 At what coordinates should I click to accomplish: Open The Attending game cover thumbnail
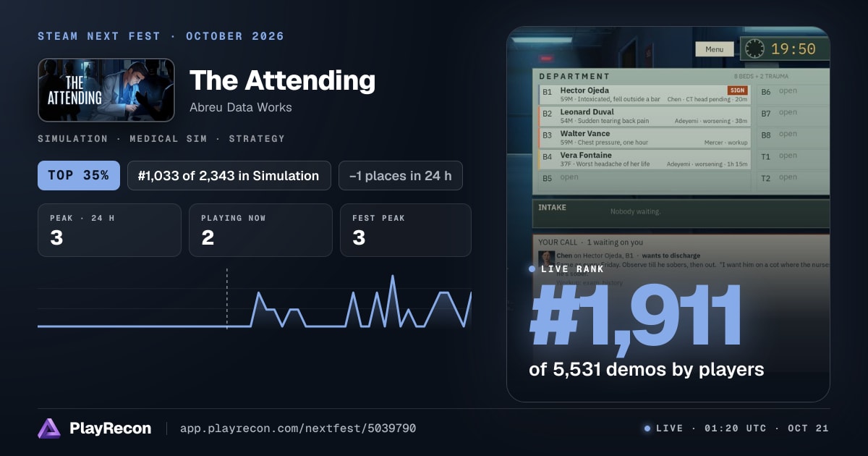[106, 90]
